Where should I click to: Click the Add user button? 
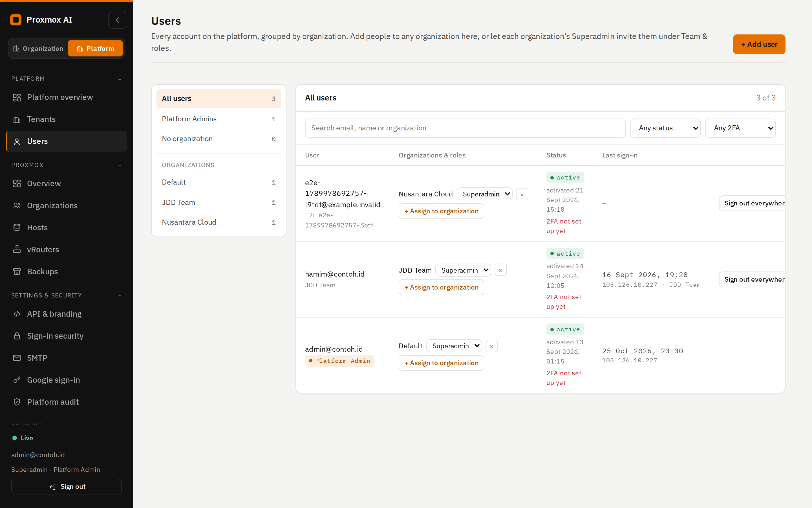click(x=759, y=44)
